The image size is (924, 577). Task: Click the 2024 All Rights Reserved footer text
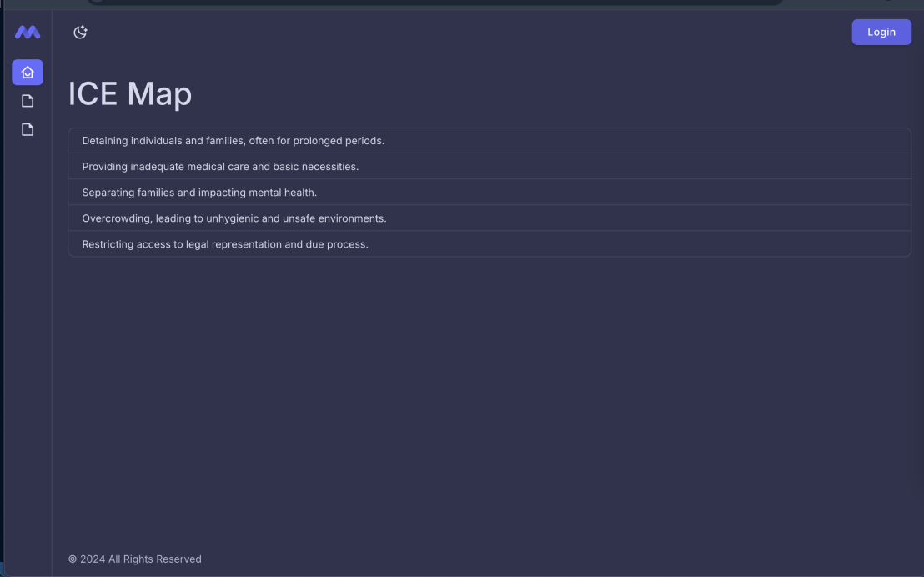click(135, 559)
